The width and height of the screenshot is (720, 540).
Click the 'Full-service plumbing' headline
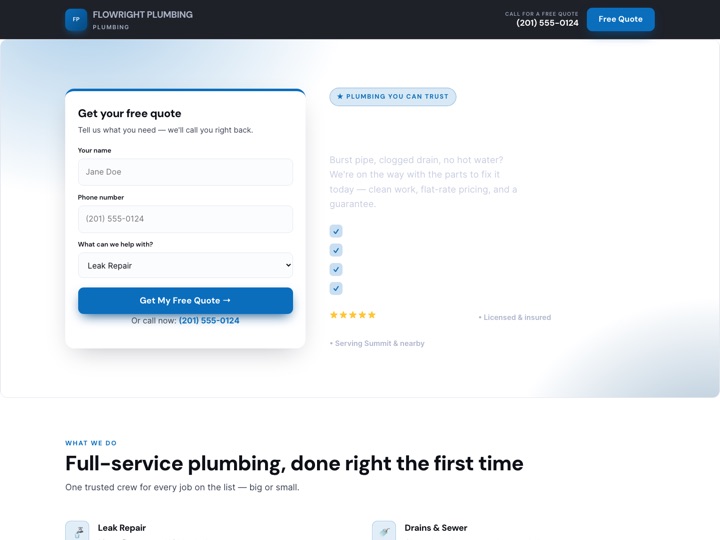pyautogui.click(x=294, y=463)
